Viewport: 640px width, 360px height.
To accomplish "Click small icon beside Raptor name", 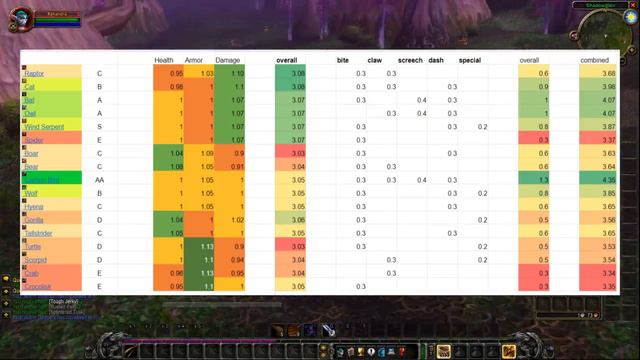I will pyautogui.click(x=24, y=67).
